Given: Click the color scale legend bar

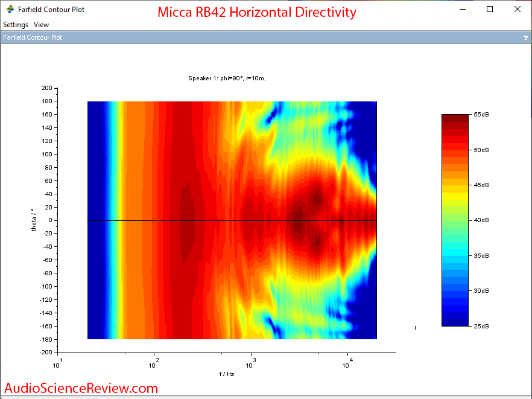Looking at the screenshot, I should [x=455, y=220].
